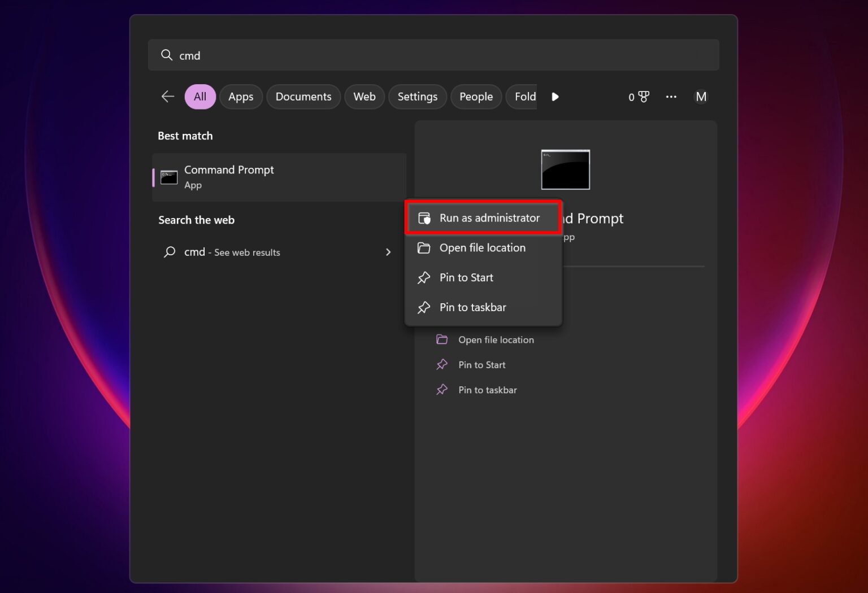
Task: Click the back arrow in search
Action: point(167,97)
